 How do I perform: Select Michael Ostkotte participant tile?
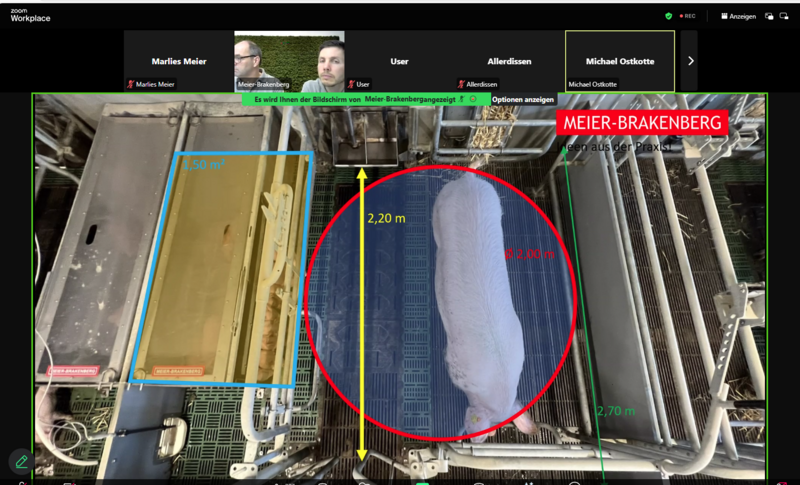[619, 61]
